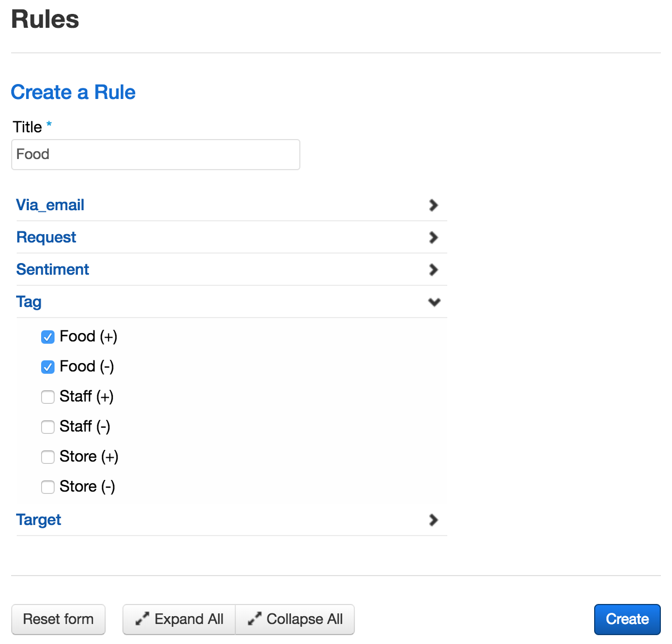672x644 pixels.
Task: Click the Store (+) label text
Action: (89, 457)
